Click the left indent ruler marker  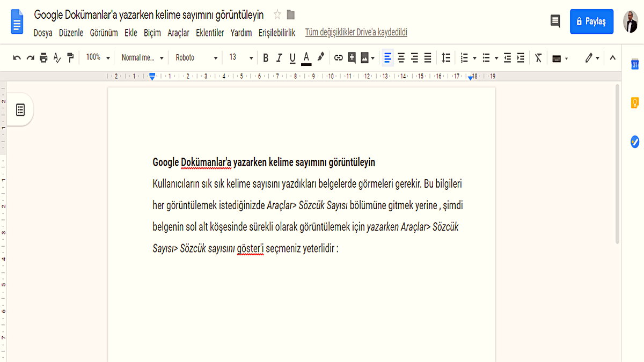(x=152, y=77)
